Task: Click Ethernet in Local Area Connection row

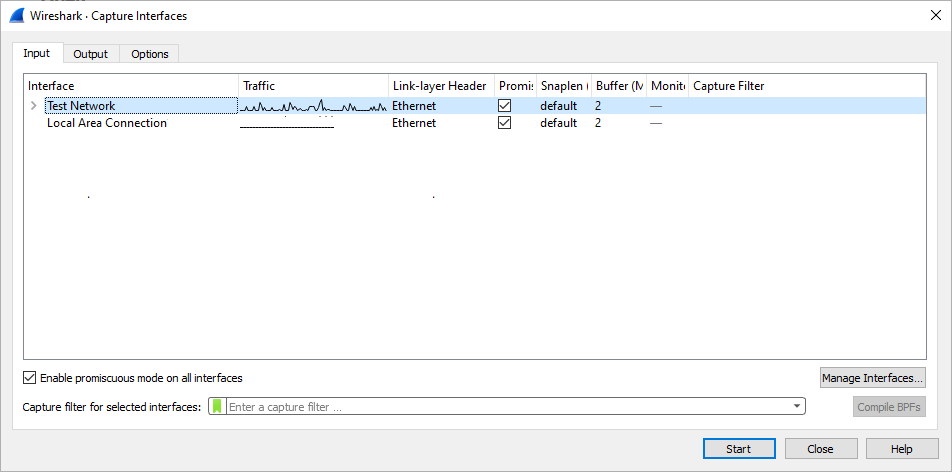Action: click(414, 123)
